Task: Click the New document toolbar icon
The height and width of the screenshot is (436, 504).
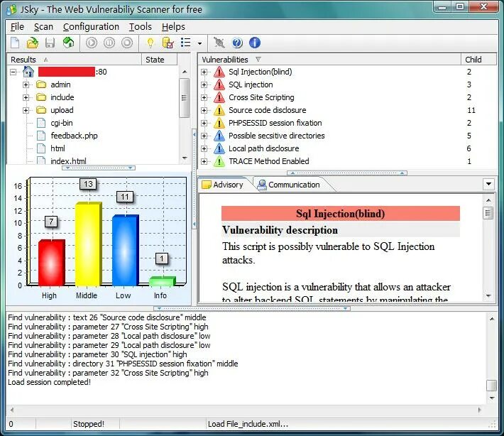Action: 15,43
